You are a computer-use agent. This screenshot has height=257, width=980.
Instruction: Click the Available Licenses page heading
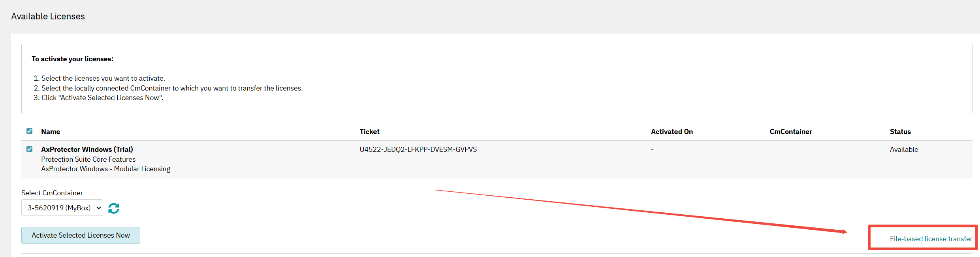click(x=48, y=16)
